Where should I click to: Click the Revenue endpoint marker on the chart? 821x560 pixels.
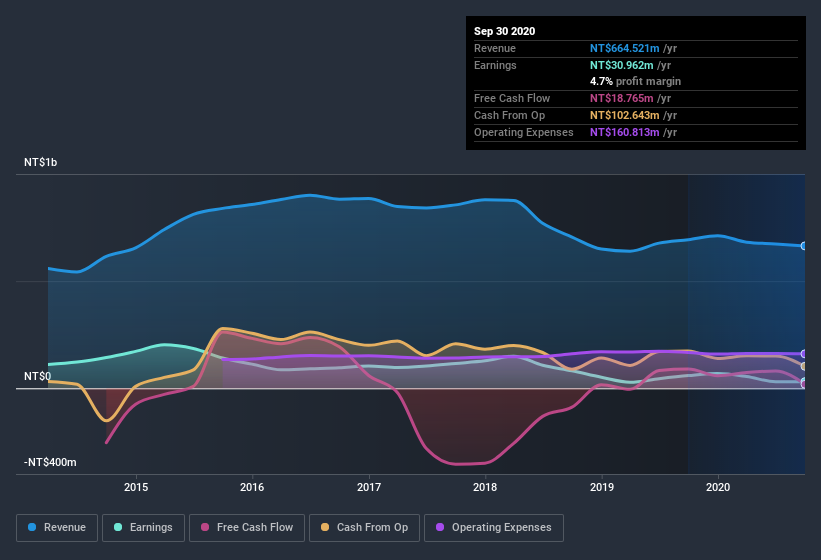pos(803,246)
